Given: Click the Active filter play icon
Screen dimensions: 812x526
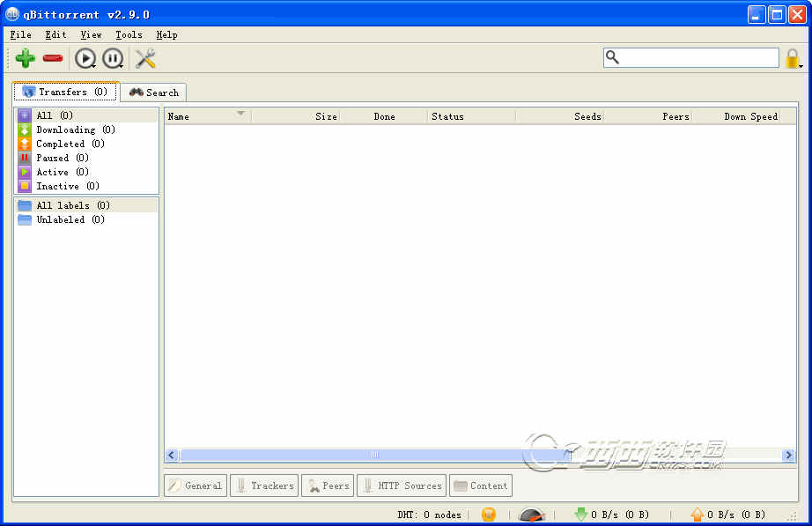Looking at the screenshot, I should tap(25, 172).
